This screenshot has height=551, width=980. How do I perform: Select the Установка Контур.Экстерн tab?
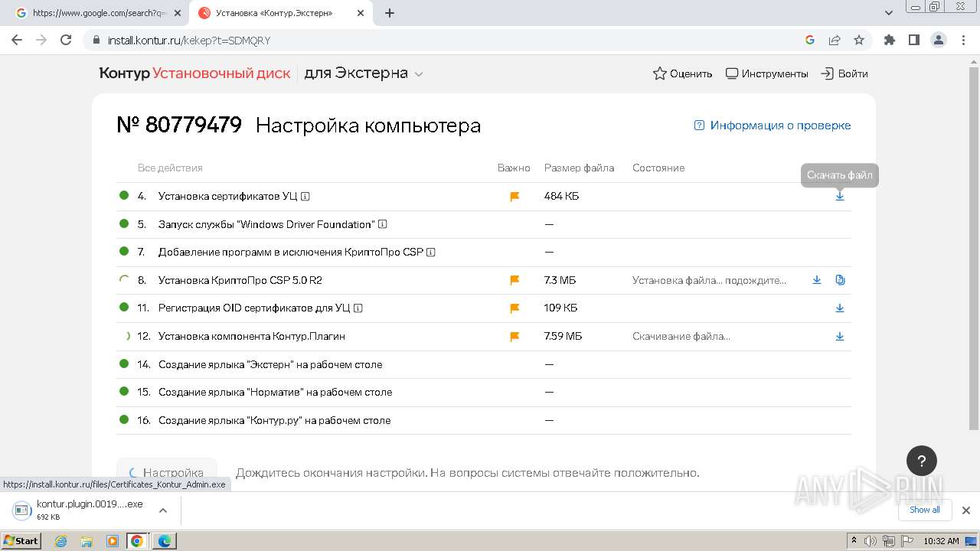274,13
